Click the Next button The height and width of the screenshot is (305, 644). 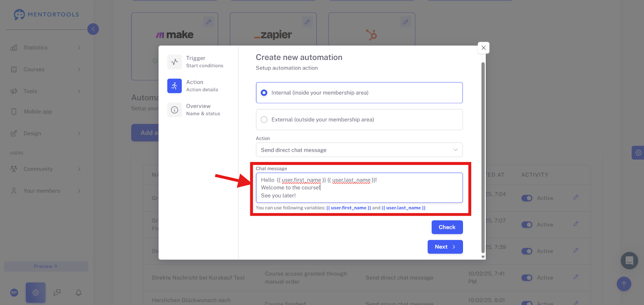click(x=445, y=247)
